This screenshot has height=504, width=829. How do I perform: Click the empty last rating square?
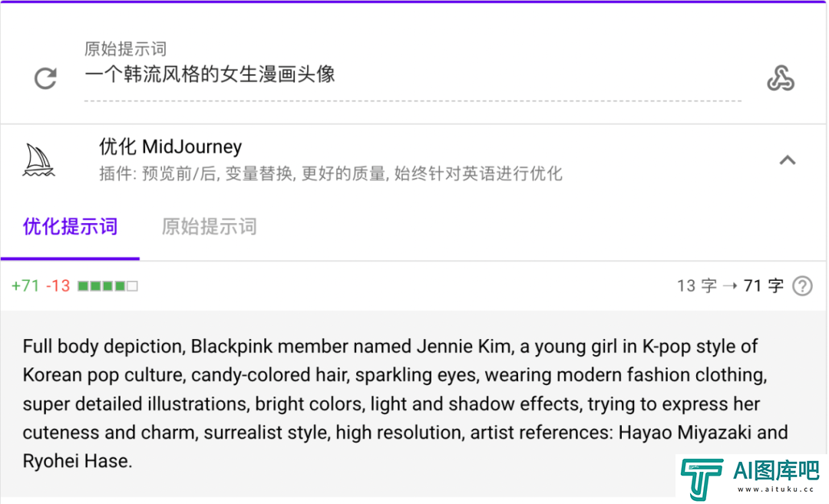pos(133,286)
